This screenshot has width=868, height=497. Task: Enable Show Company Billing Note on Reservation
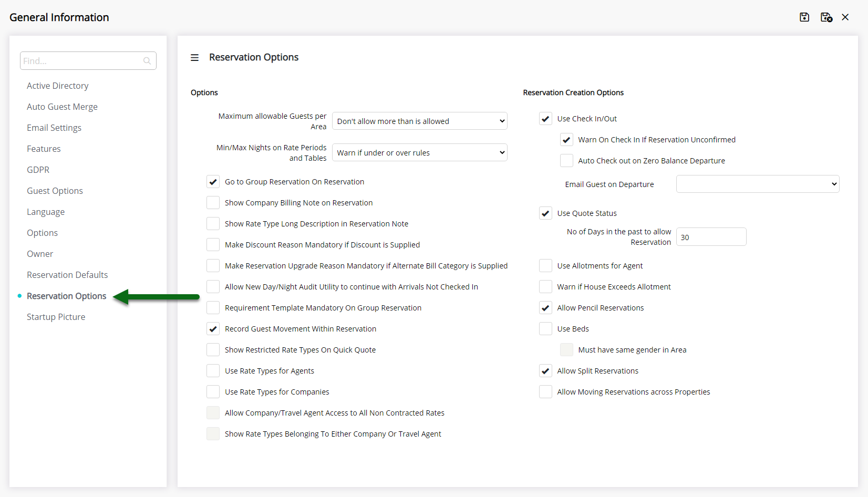213,203
